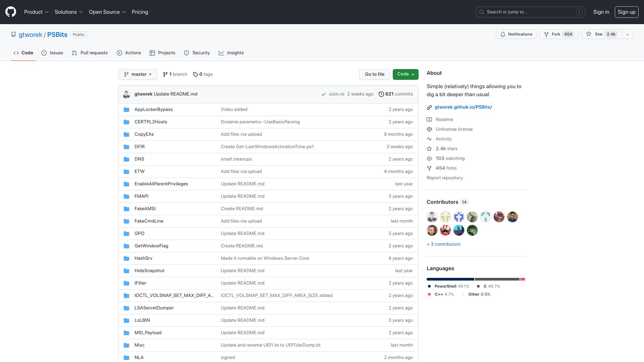
Task: Click the star icon beside 2.4k stars
Action: tap(429, 149)
